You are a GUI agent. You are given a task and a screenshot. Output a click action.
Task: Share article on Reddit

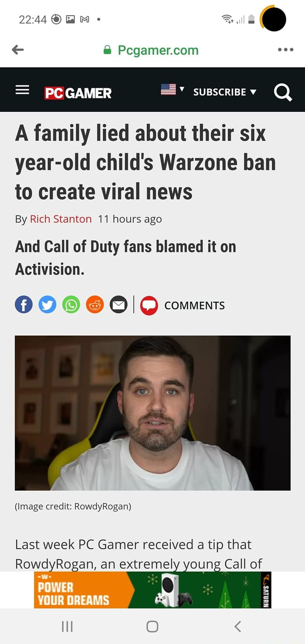point(95,305)
